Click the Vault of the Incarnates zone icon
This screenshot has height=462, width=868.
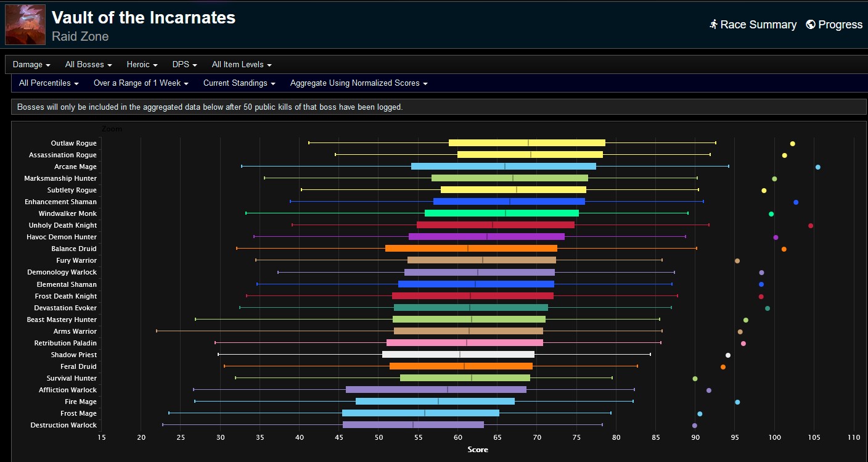click(25, 25)
